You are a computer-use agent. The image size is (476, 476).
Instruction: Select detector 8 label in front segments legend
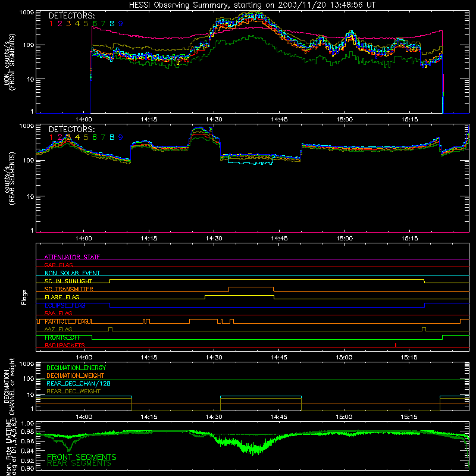pos(112,24)
